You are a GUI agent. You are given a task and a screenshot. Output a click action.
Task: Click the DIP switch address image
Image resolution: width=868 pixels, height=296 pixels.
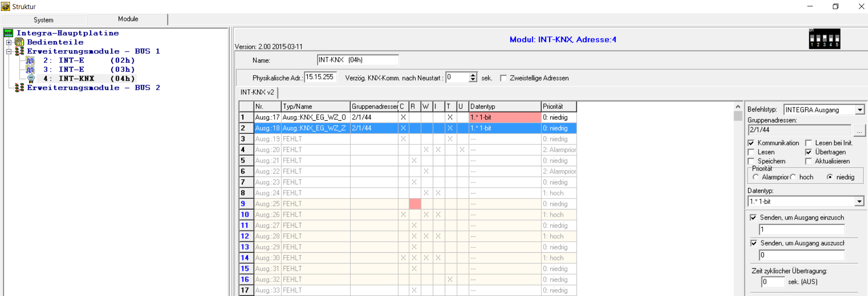tap(824, 39)
